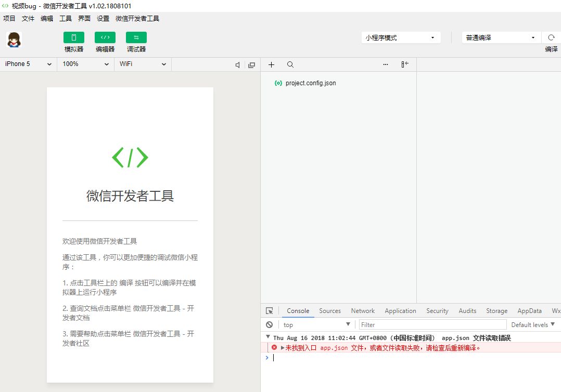Click the step 2 查询文档 instruction text
The image size is (561, 392).
click(128, 312)
